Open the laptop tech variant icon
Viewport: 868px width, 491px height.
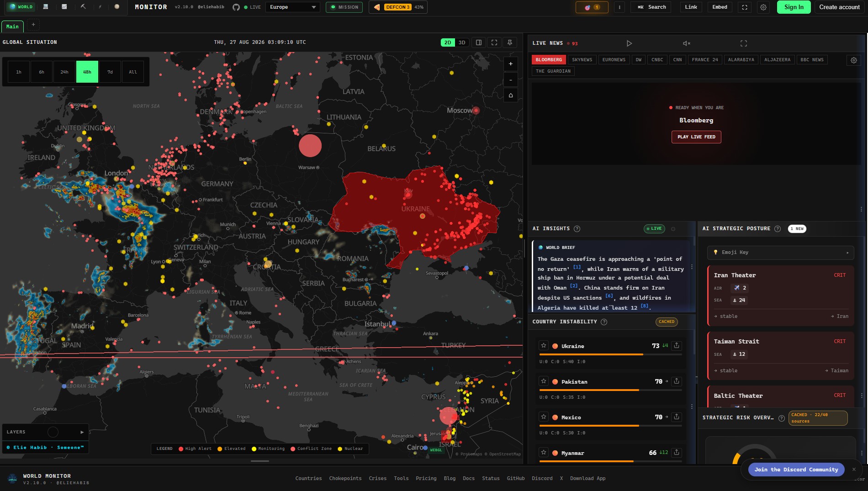[45, 7]
